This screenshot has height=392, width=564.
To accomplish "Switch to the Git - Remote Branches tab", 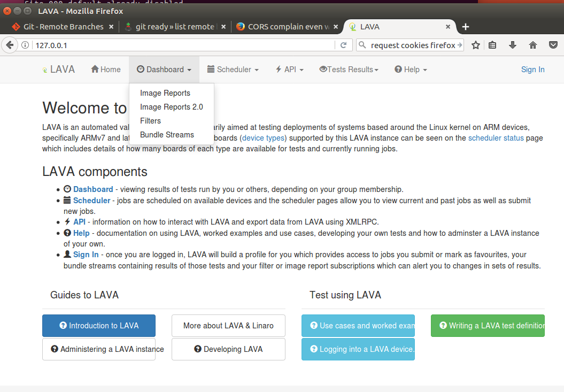I will click(x=63, y=27).
